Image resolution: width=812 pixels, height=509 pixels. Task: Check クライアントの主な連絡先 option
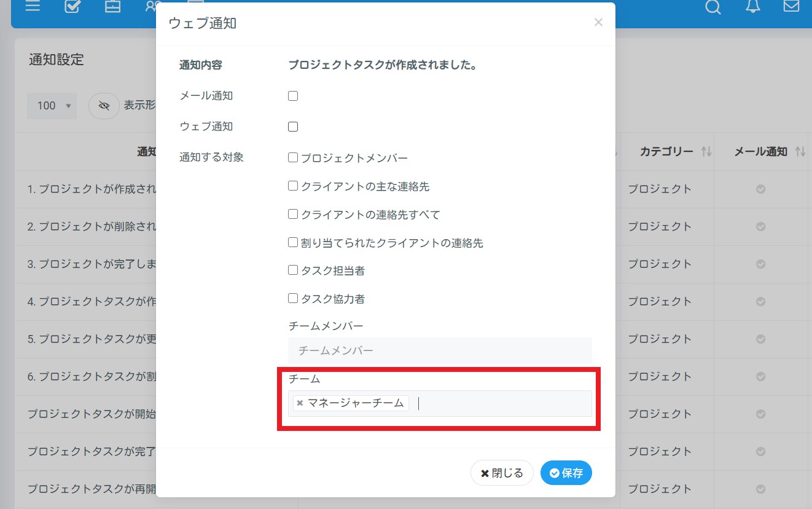coord(293,186)
